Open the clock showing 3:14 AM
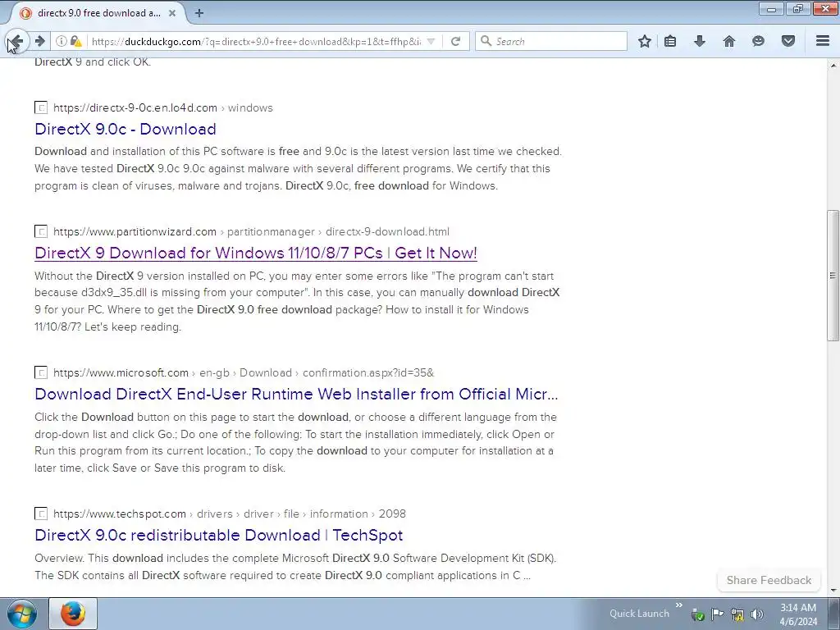Viewport: 840px width, 630px height. [798, 614]
